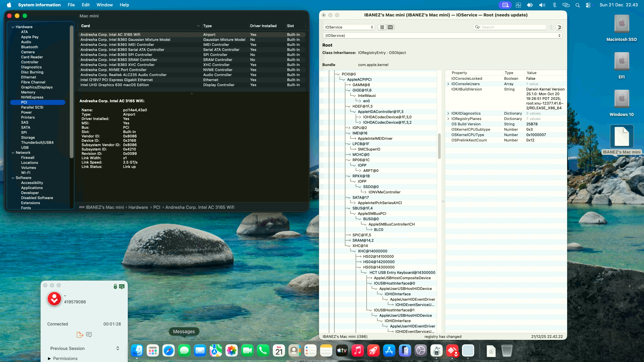Select the IGPU@2 tree node

(x=360, y=128)
